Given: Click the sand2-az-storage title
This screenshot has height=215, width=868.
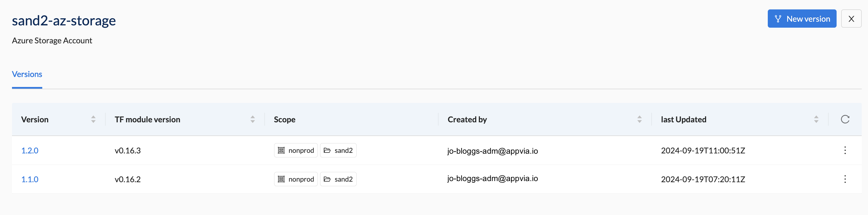Looking at the screenshot, I should tap(64, 21).
